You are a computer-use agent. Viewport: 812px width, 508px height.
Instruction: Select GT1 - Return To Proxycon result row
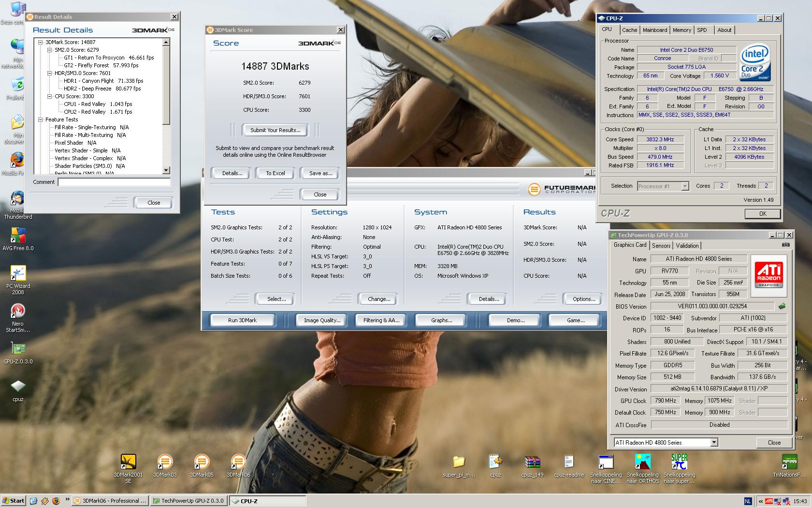109,58
